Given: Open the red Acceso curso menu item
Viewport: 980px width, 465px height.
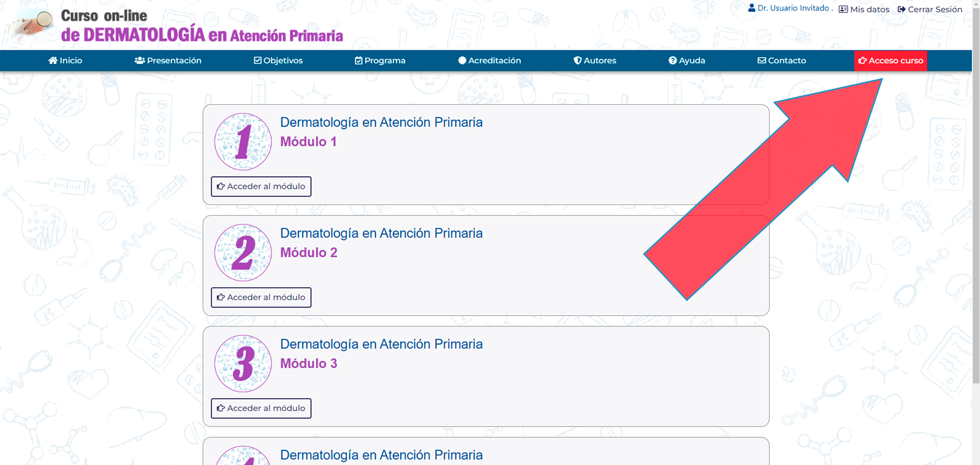Looking at the screenshot, I should [x=891, y=61].
